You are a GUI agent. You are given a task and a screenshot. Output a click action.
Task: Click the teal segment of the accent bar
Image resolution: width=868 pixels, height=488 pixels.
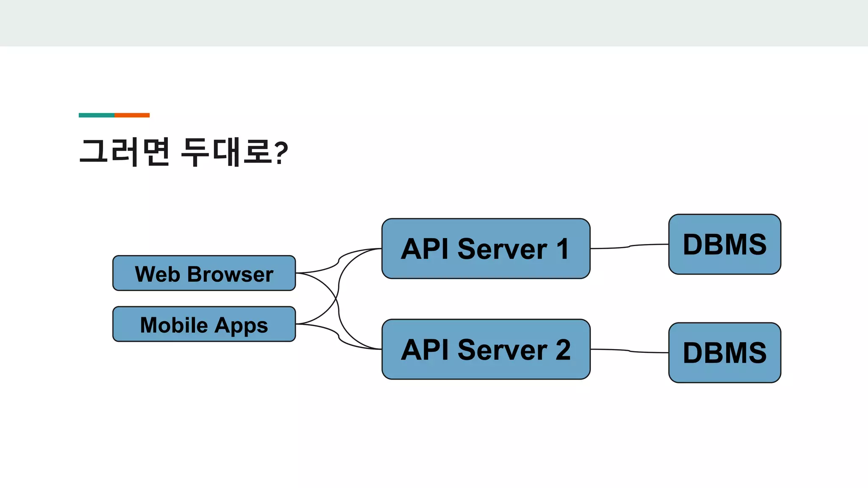(x=96, y=115)
